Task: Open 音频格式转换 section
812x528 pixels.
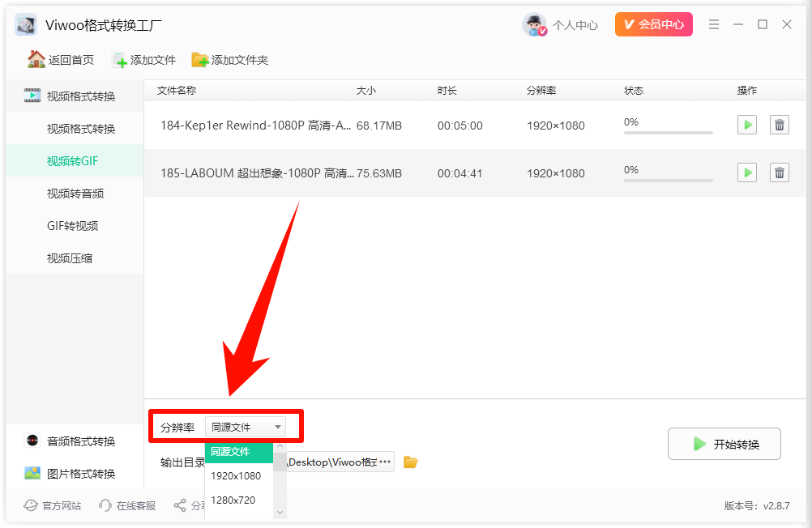Action: pyautogui.click(x=75, y=441)
